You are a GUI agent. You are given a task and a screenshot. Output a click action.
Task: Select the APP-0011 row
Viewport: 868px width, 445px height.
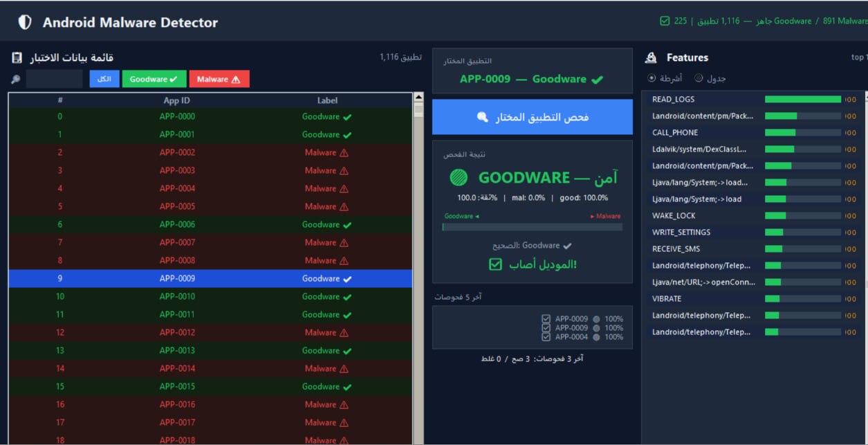(x=210, y=315)
